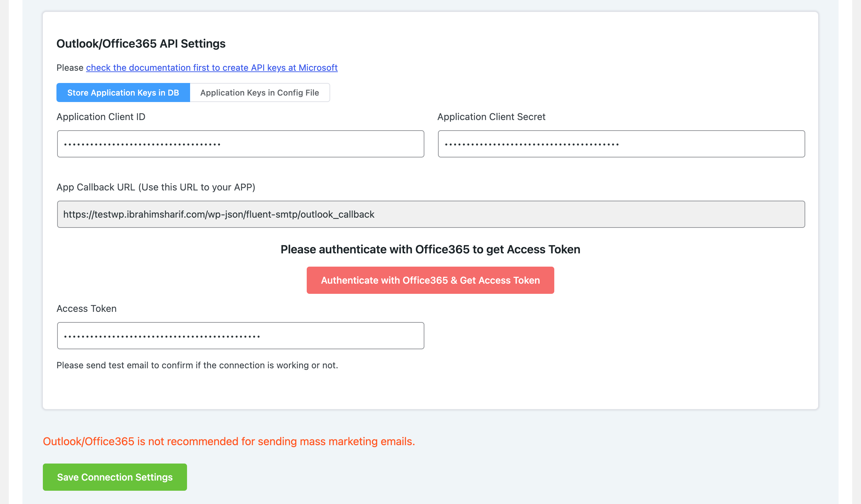Click the Application Client ID label
This screenshot has width=861, height=504.
tap(101, 117)
